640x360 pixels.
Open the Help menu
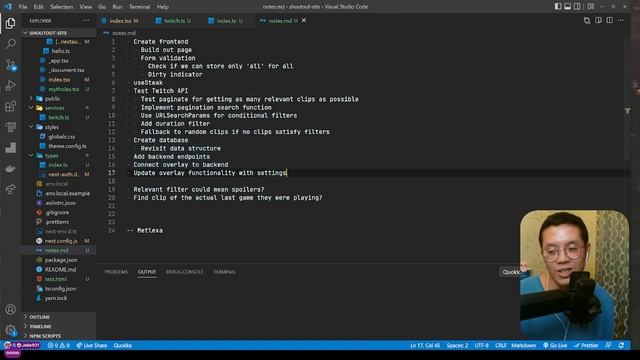(162, 7)
